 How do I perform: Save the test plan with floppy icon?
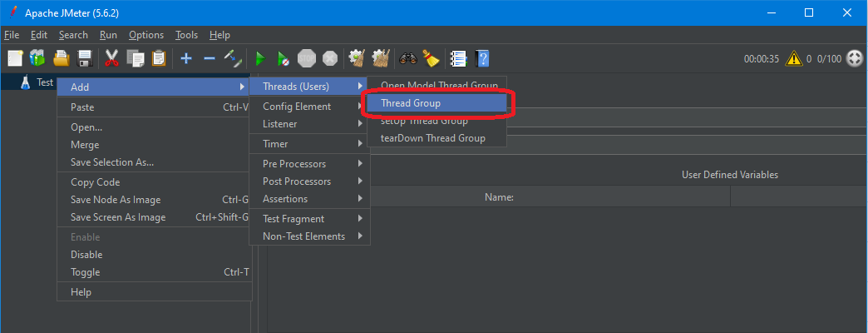click(x=84, y=57)
